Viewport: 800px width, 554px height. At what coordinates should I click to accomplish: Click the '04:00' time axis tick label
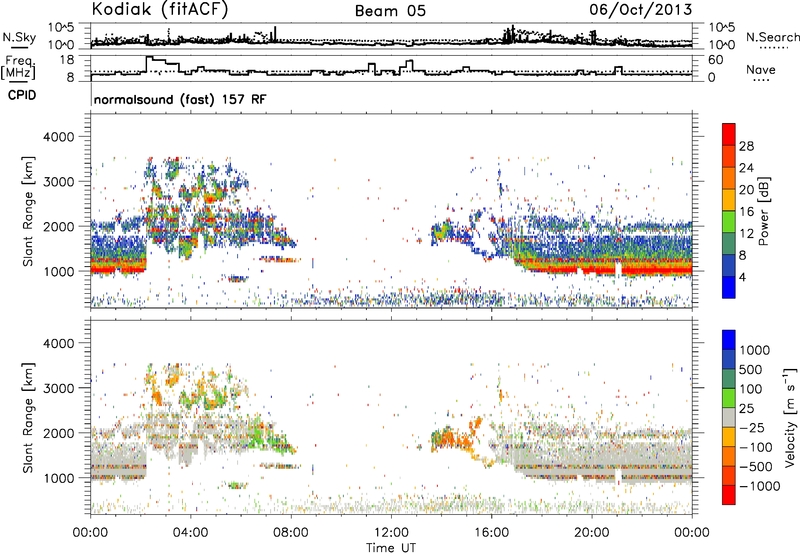[x=190, y=533]
